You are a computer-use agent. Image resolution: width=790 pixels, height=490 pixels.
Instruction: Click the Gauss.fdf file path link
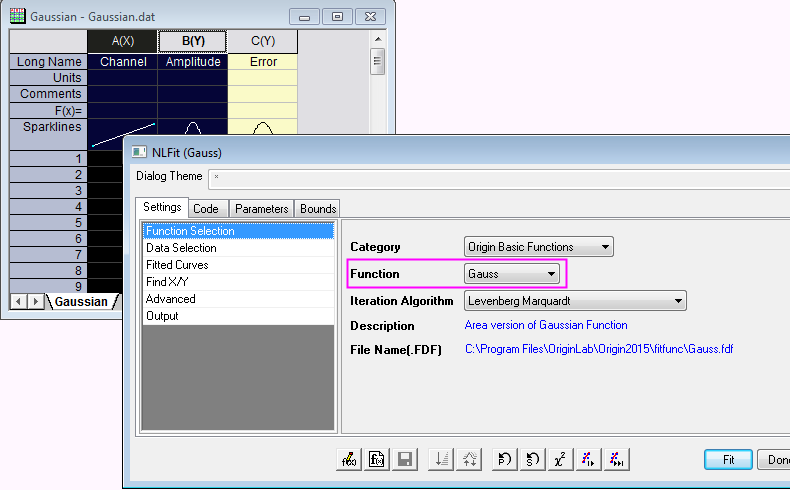pos(599,349)
